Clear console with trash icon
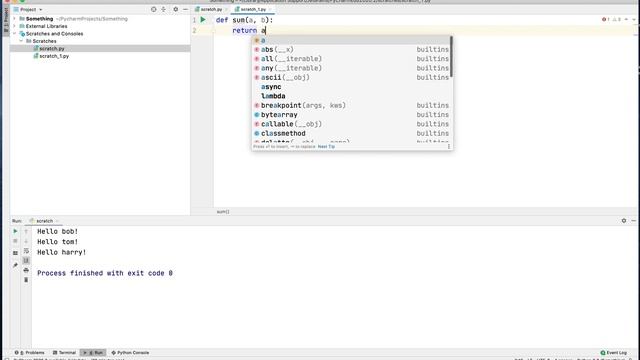 coord(26,280)
